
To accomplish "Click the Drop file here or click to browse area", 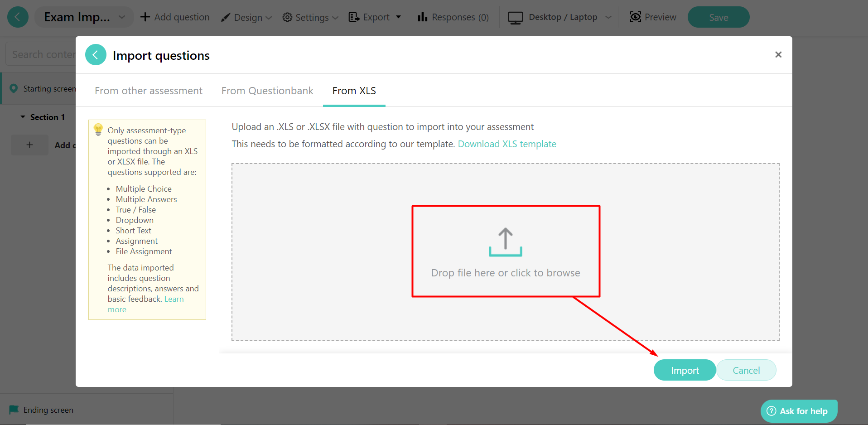I will click(505, 251).
